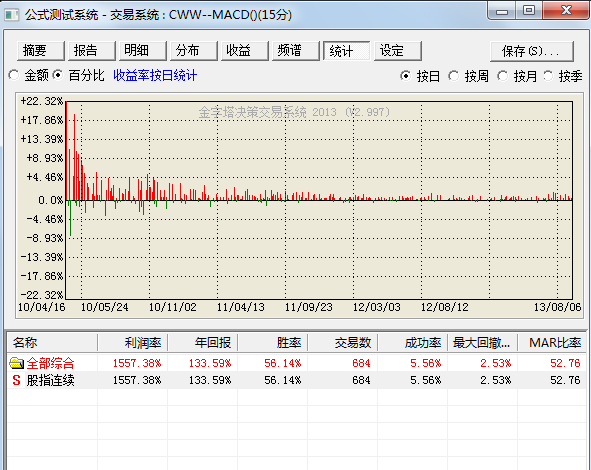Click black 133.59% in 股指连续 row
The height and width of the screenshot is (470, 591).
[210, 380]
